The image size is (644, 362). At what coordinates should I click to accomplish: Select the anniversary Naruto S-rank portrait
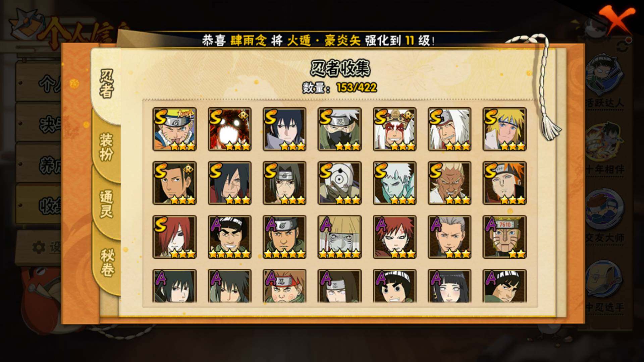(174, 129)
